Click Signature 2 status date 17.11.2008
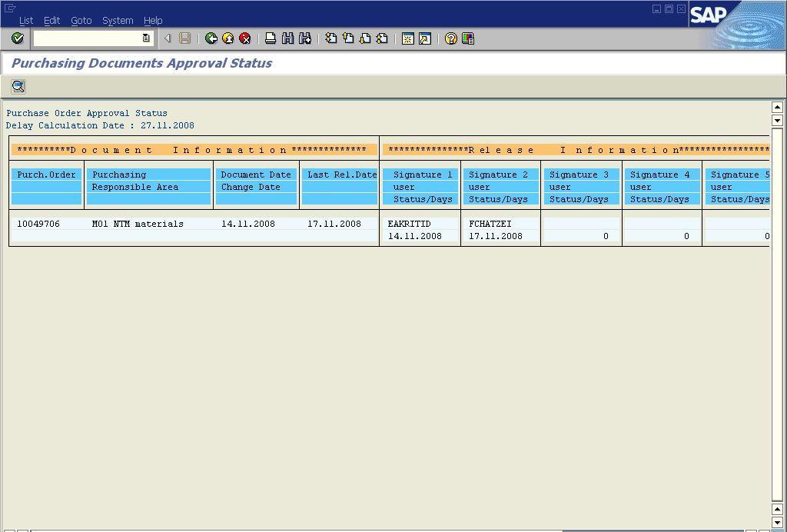This screenshot has height=532, width=787. click(x=496, y=236)
